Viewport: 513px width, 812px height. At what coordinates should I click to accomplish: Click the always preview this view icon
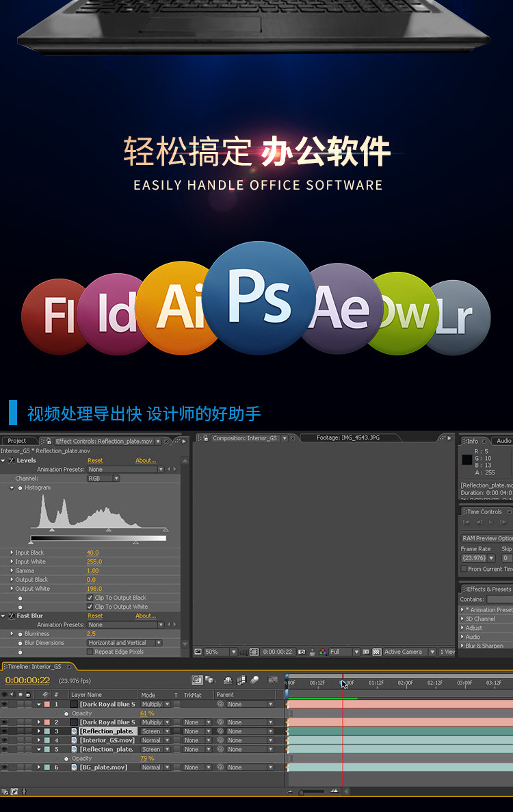tap(198, 652)
